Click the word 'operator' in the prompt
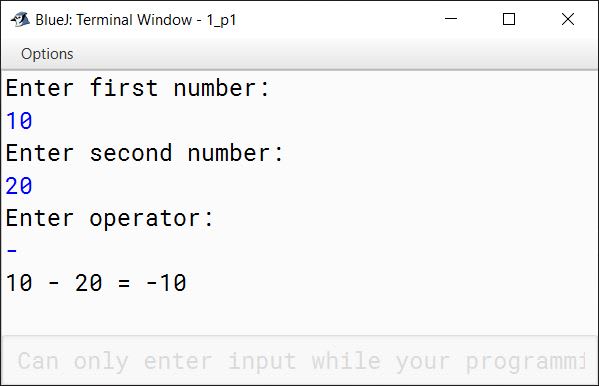Viewport: 599px width, 386px height. (x=144, y=219)
